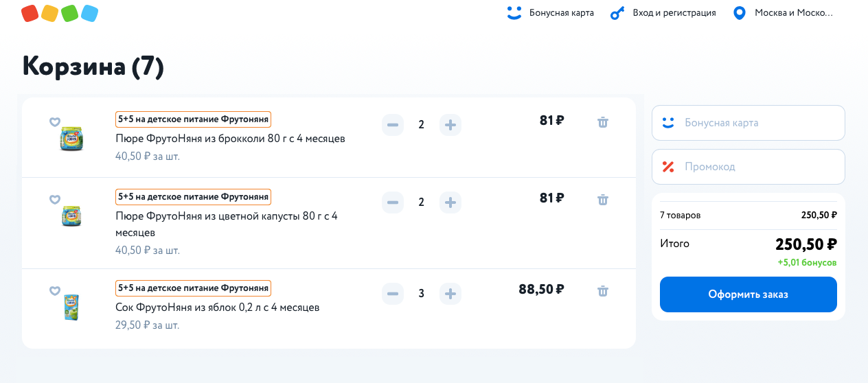This screenshot has height=383, width=868.
Task: Open apple juice pack thumbnail
Action: tap(71, 307)
